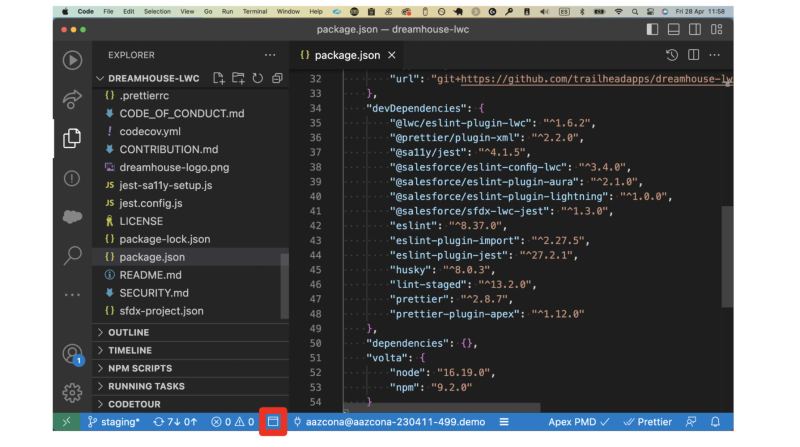Open the Run and Debug activity icon

click(x=72, y=60)
